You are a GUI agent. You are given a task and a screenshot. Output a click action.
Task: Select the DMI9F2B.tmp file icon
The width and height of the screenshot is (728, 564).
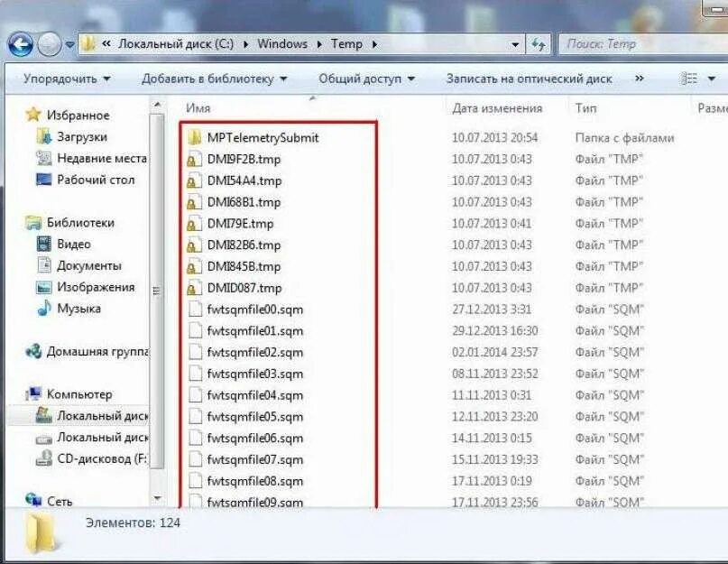(x=195, y=159)
